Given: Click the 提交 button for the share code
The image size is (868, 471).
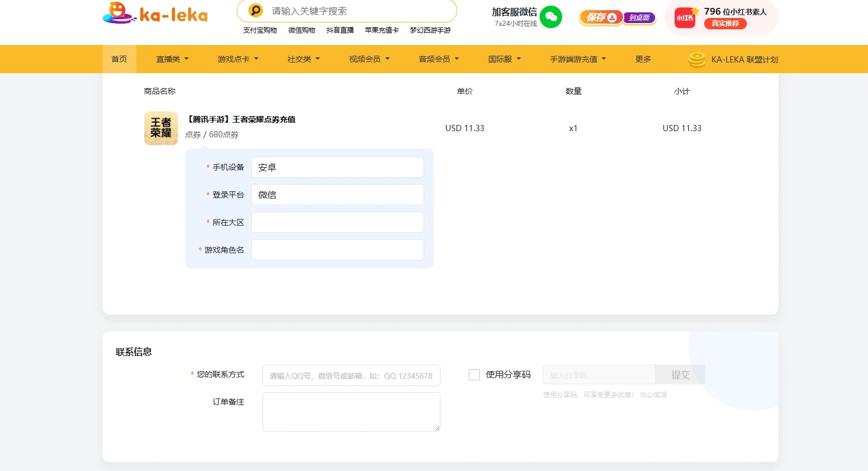Looking at the screenshot, I should pos(680,375).
